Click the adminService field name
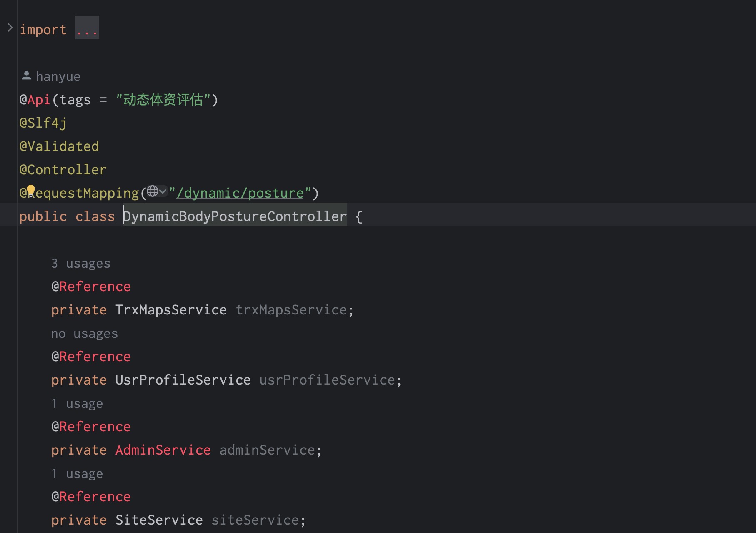Image resolution: width=756 pixels, height=533 pixels. point(267,450)
